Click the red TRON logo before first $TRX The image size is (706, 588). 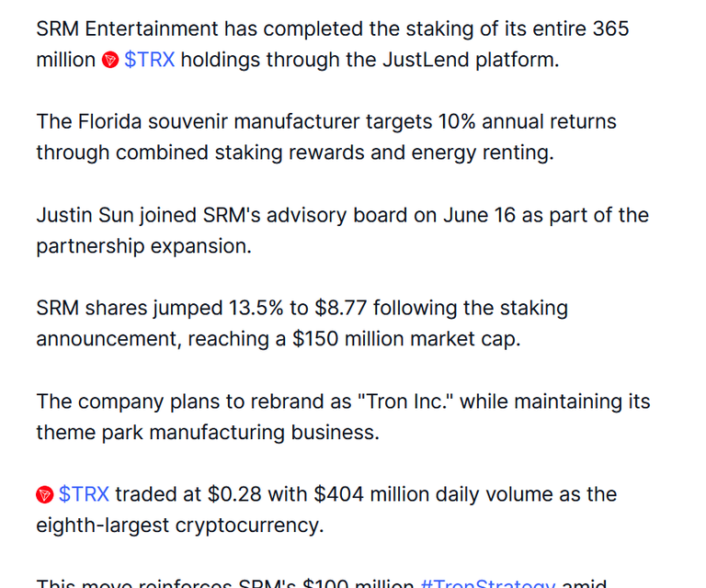pos(110,60)
